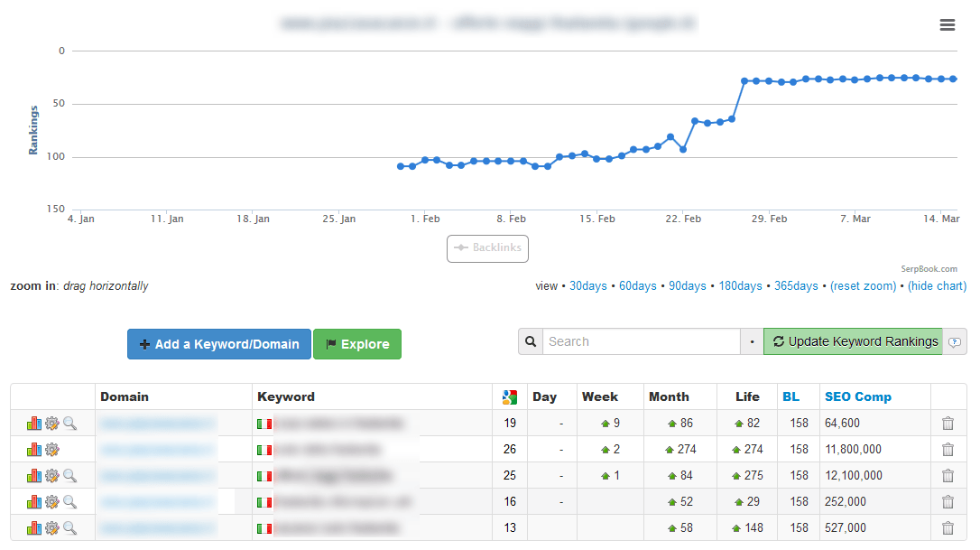The width and height of the screenshot is (980, 550).
Task: View chart for 365days
Action: (x=796, y=286)
